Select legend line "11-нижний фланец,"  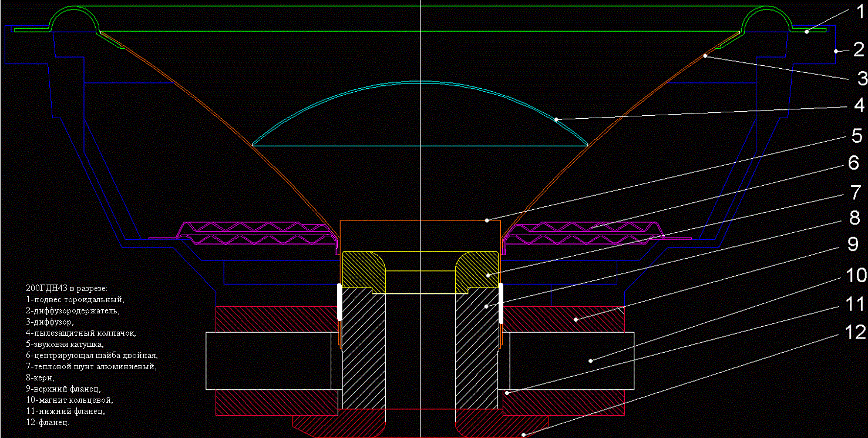tap(66, 411)
